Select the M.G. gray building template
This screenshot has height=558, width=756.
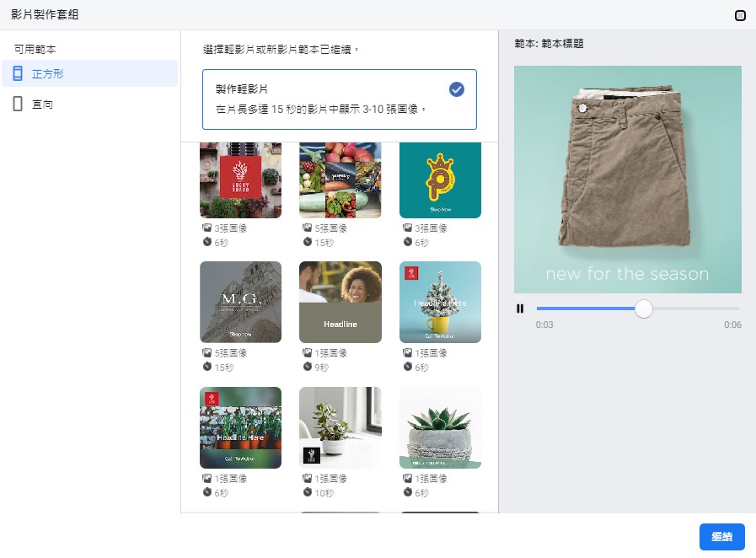coord(240,302)
